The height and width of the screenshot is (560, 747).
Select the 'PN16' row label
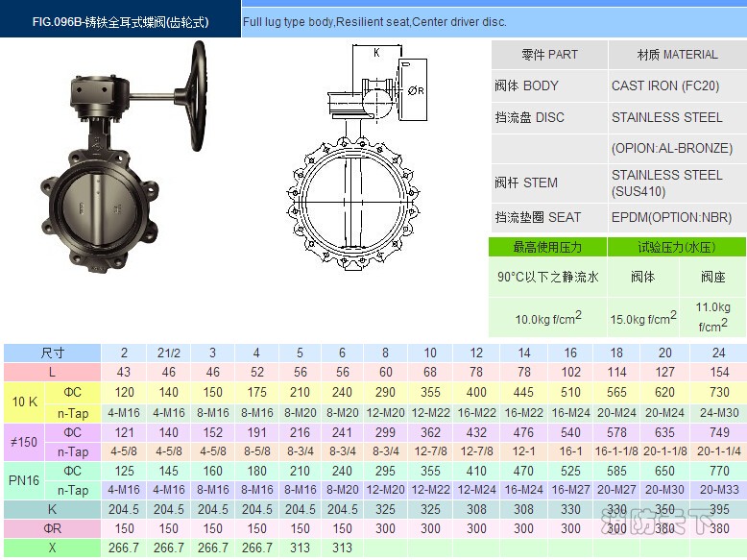(x=25, y=480)
